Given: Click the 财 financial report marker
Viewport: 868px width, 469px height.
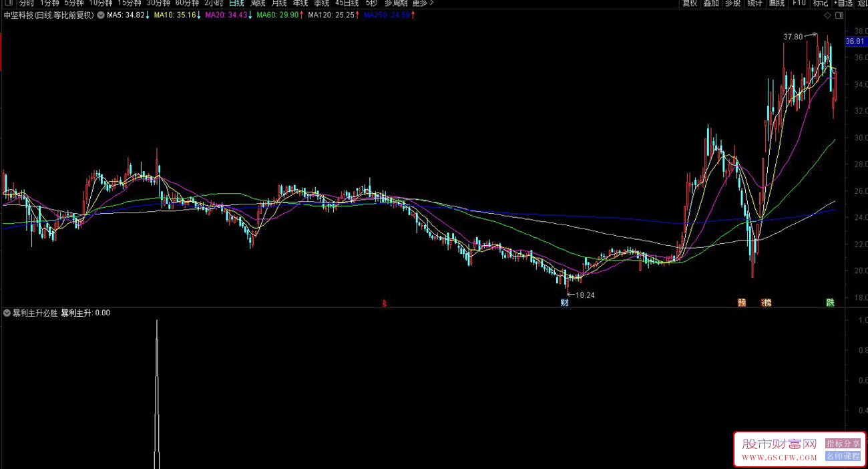Looking at the screenshot, I should point(564,303).
